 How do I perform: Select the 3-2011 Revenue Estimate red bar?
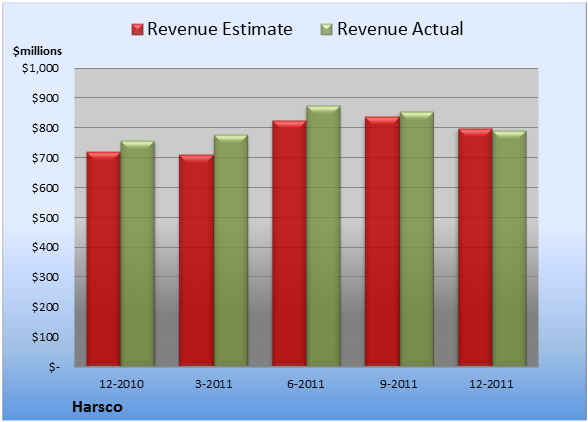click(x=196, y=260)
